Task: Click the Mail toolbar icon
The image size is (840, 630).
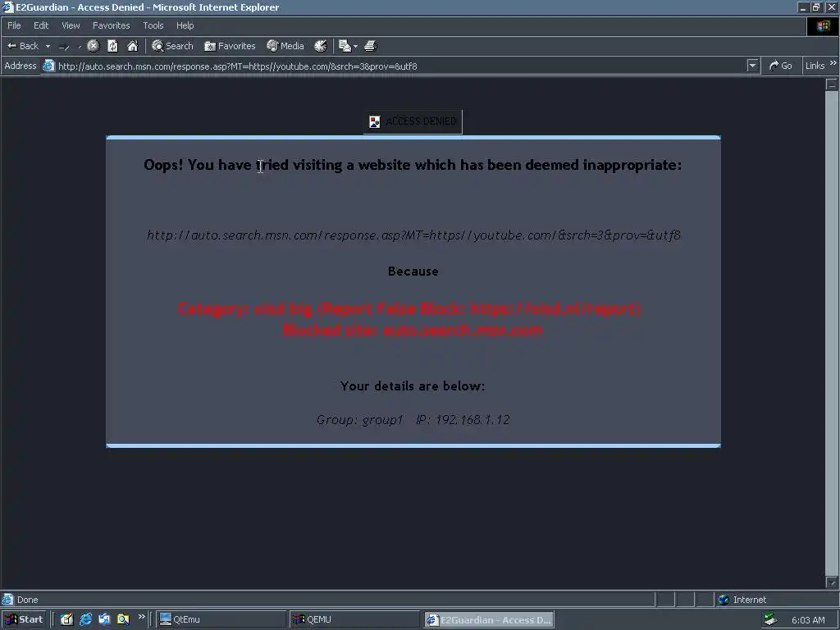Action: pyautogui.click(x=345, y=46)
